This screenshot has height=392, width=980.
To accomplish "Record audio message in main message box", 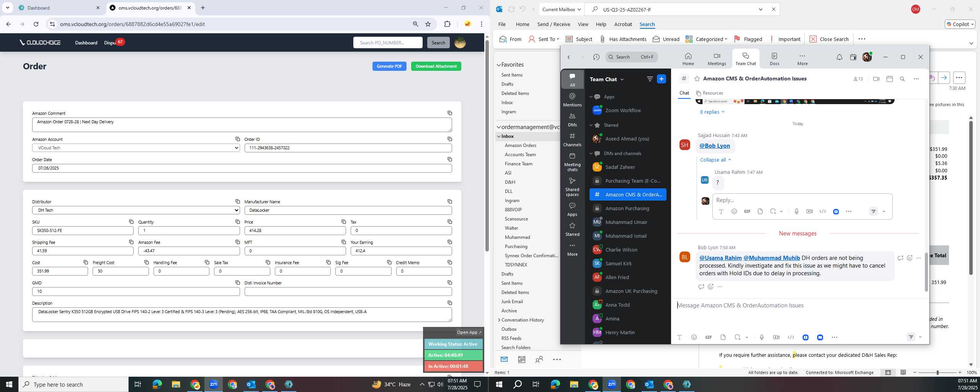I will pyautogui.click(x=761, y=337).
